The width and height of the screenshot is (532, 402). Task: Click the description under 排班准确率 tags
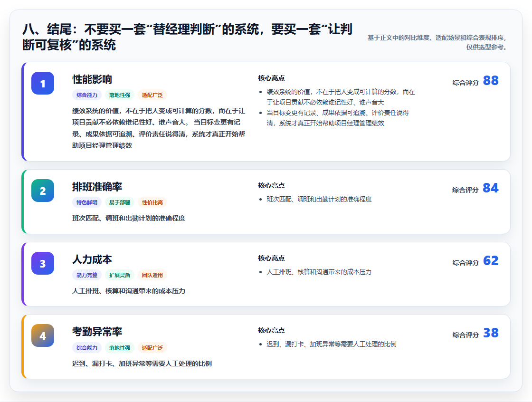click(x=129, y=218)
